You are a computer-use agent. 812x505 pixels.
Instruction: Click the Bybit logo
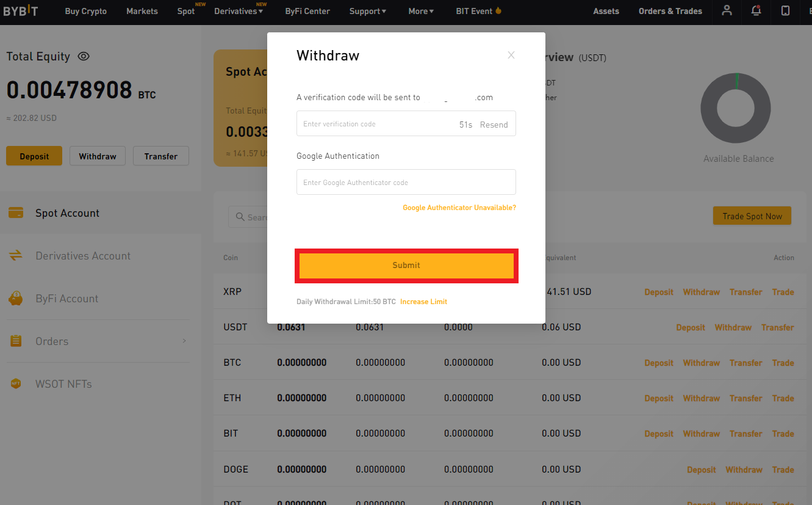[20, 11]
